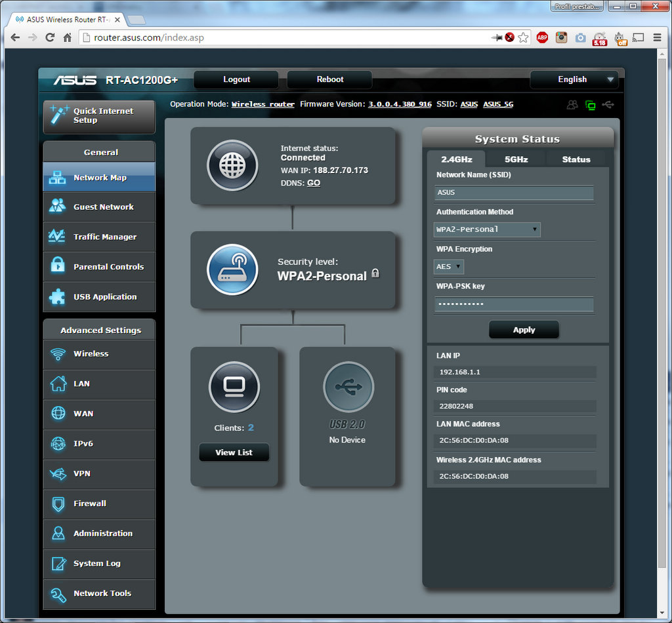
Task: Open Guest Network in sidebar
Action: click(x=99, y=207)
